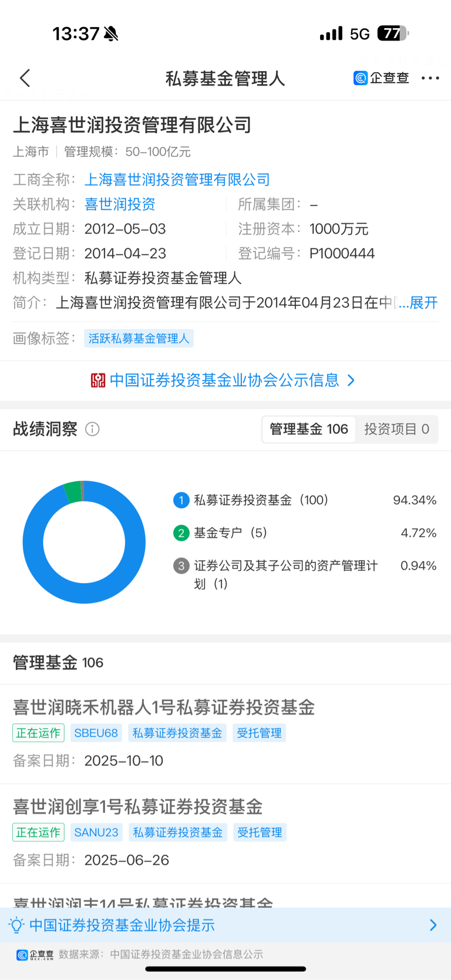The width and height of the screenshot is (451, 980).
Task: Tap the red association seal icon
Action: click(x=98, y=380)
